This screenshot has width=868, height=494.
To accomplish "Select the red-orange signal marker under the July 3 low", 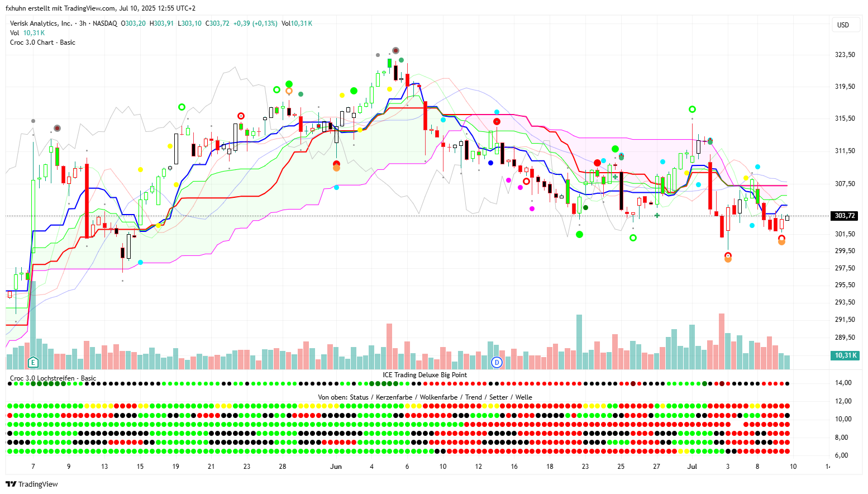I will click(728, 257).
